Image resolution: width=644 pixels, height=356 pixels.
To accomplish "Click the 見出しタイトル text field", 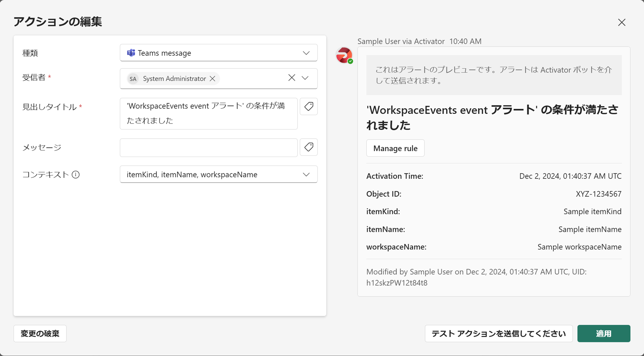I will click(208, 114).
